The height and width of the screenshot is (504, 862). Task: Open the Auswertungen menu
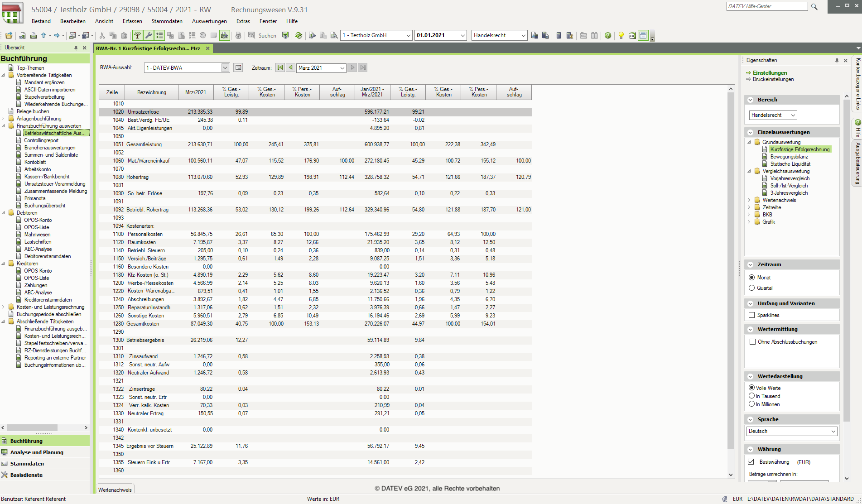pyautogui.click(x=209, y=21)
